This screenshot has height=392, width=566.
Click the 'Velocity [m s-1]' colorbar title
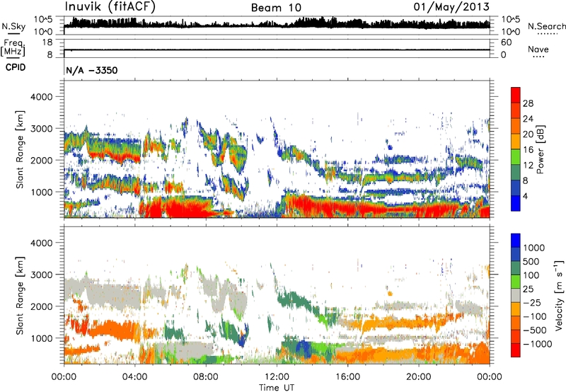pos(559,295)
